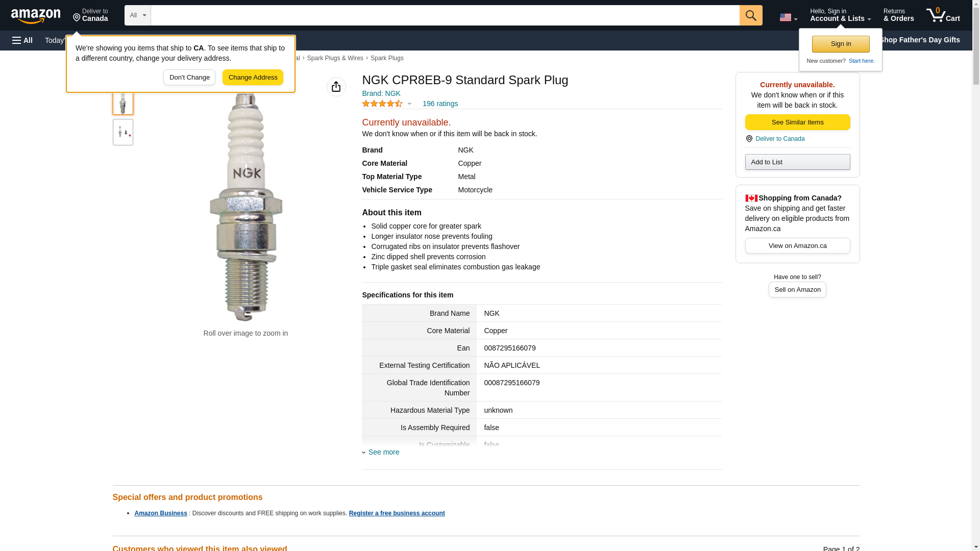
Task: Open the 196 ratings link
Action: click(440, 104)
